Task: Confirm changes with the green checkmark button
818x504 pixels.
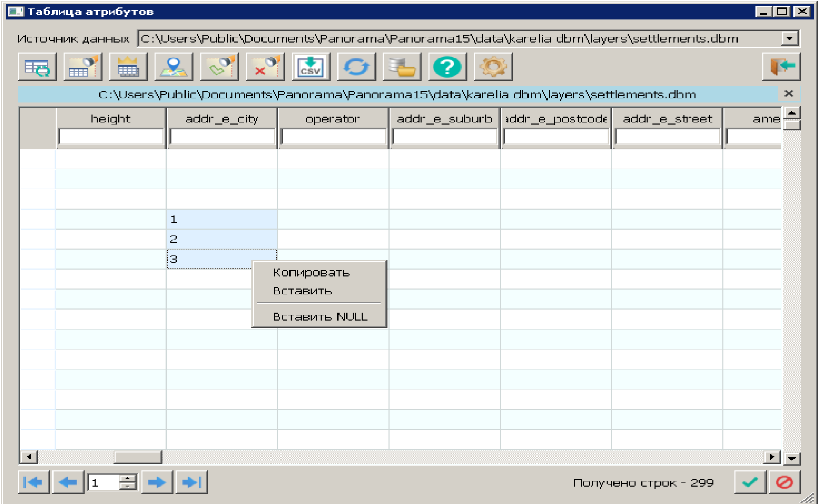Action: click(750, 482)
